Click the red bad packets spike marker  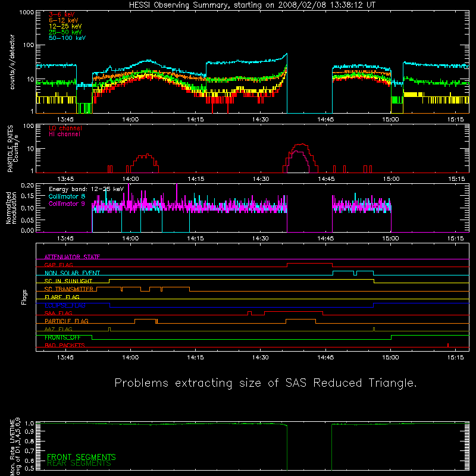point(448,345)
